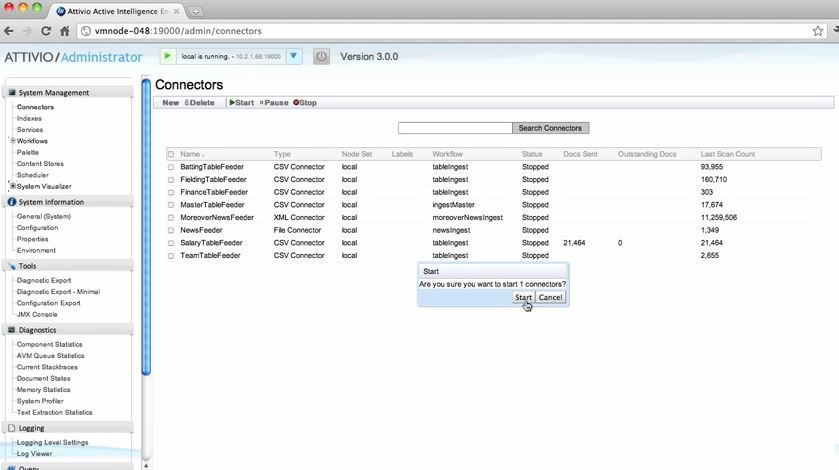839x470 pixels.
Task: Click the Stop toolbar button
Action: click(x=305, y=103)
